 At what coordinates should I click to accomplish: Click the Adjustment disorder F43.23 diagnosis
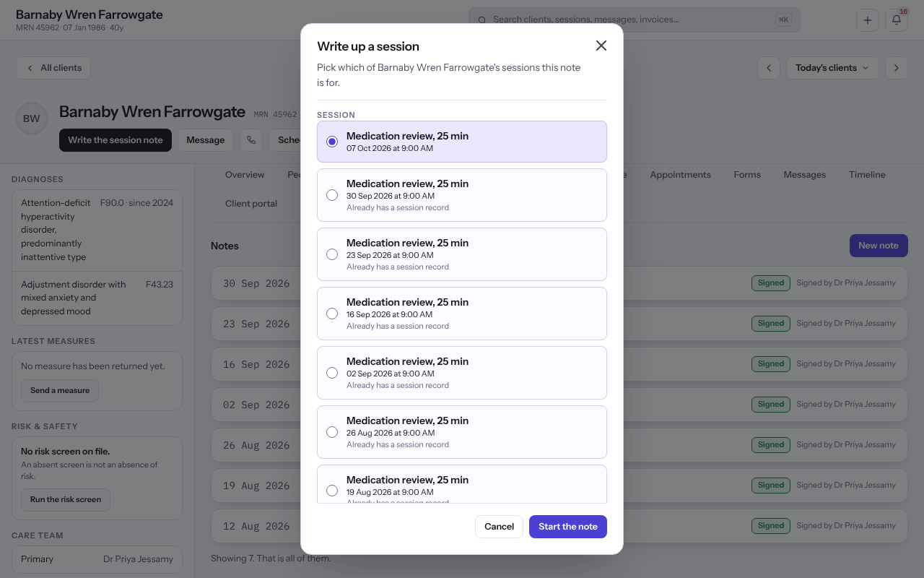click(x=97, y=298)
